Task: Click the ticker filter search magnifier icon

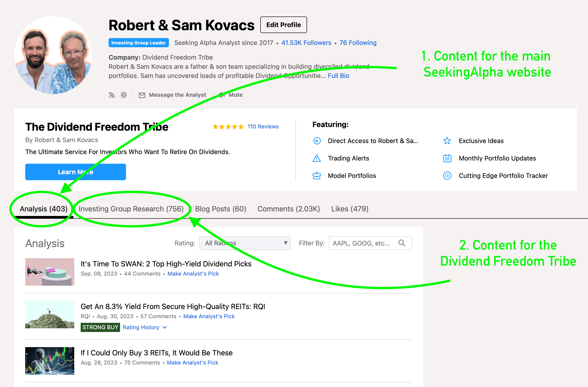Action: click(402, 243)
